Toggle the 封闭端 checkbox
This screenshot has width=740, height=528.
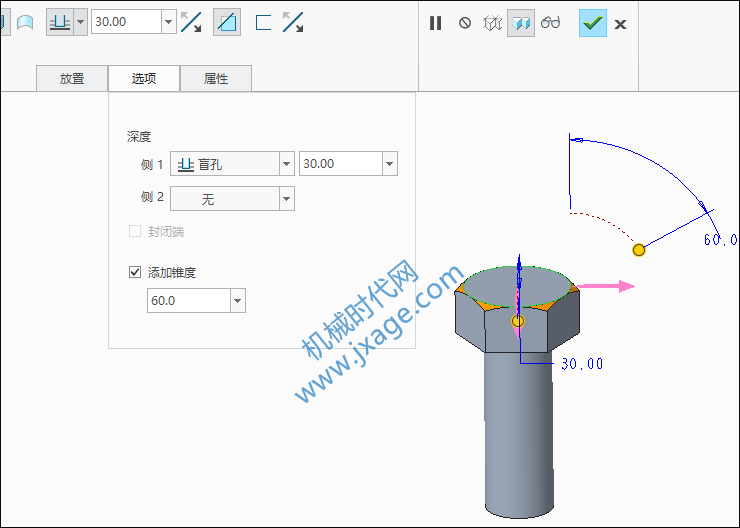tap(135, 231)
